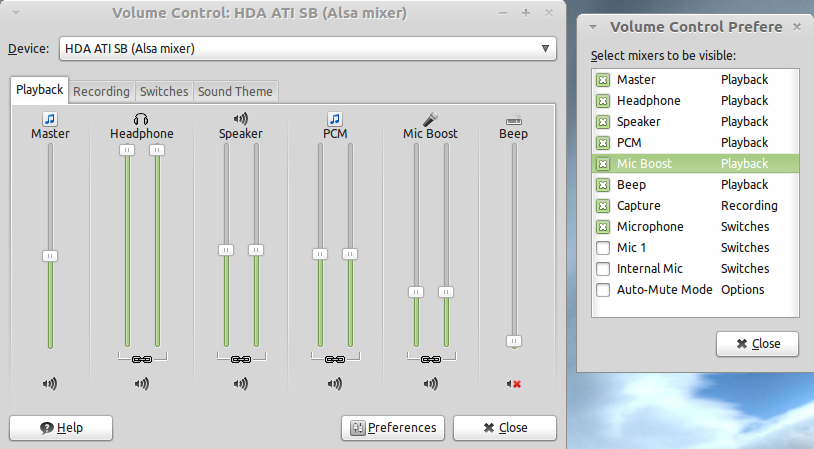Image resolution: width=814 pixels, height=449 pixels.
Task: Open the Sound Theme tab
Action: (x=235, y=91)
